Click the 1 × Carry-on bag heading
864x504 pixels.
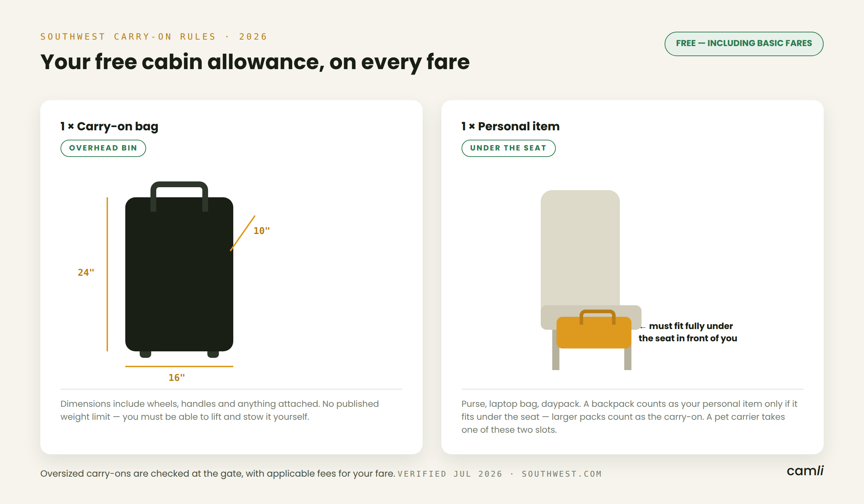[x=109, y=126]
